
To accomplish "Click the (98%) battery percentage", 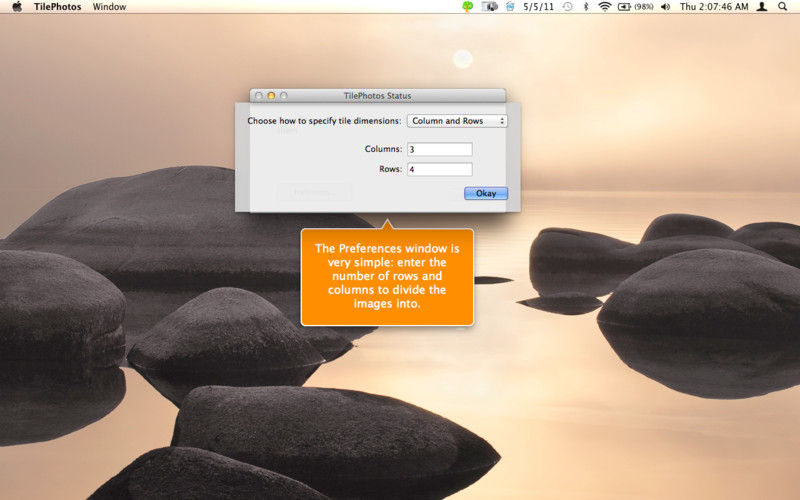I will click(644, 7).
